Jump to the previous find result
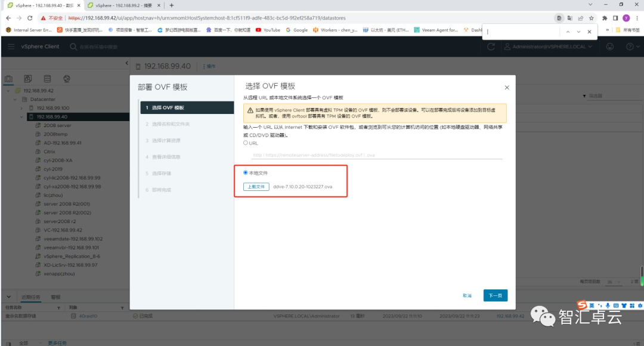The image size is (644, 346). (x=568, y=32)
